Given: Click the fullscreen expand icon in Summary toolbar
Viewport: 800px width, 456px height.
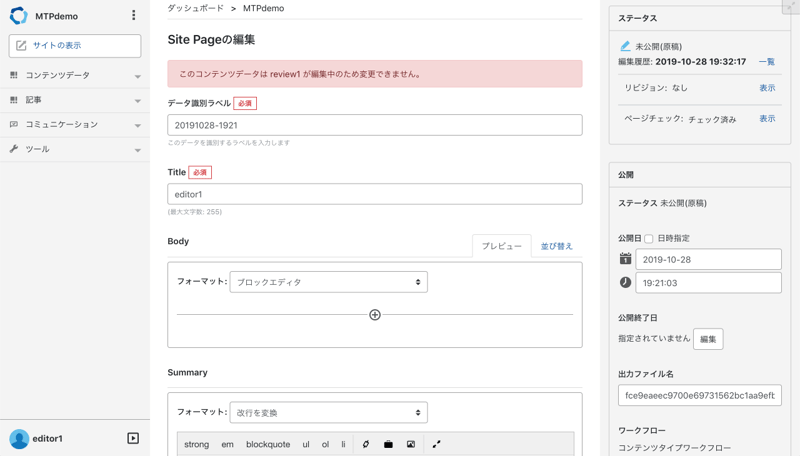Looking at the screenshot, I should (436, 444).
